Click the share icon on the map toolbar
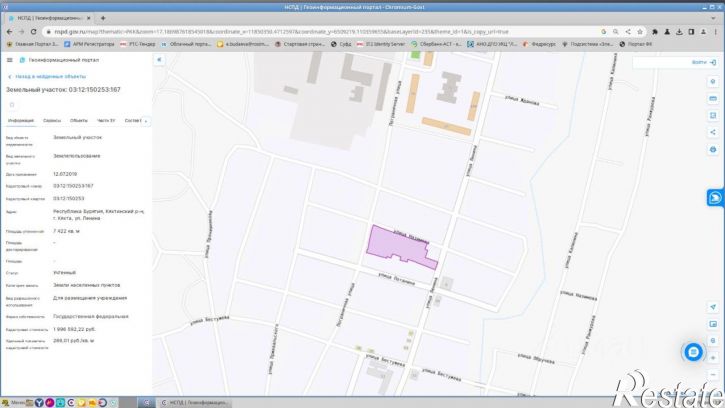 pyautogui.click(x=713, y=132)
